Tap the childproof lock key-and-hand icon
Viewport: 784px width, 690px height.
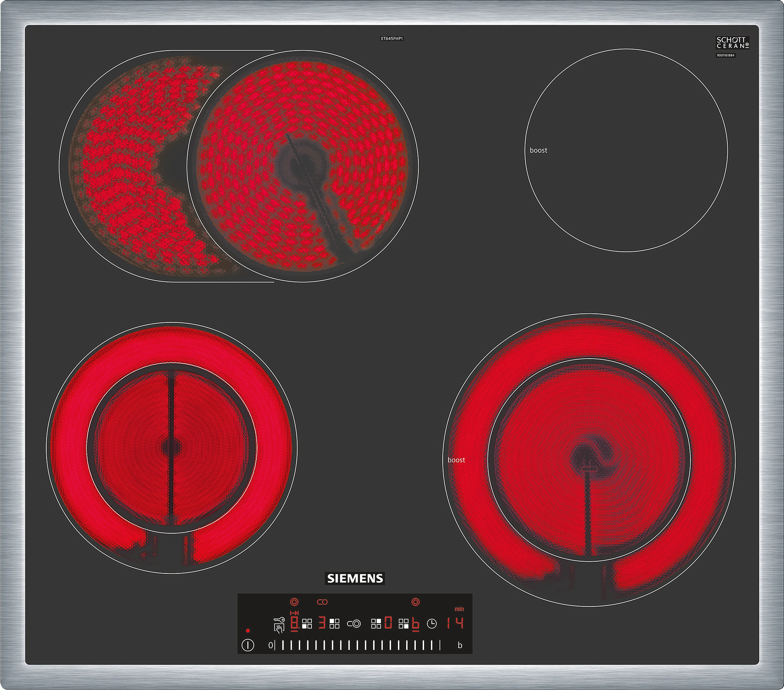coord(279,625)
